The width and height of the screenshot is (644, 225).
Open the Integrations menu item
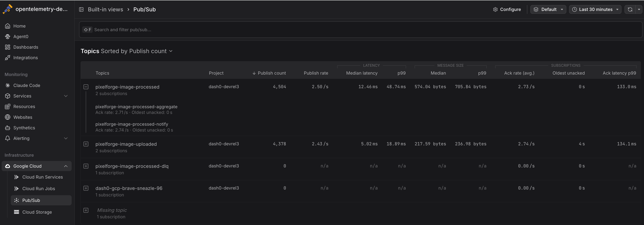coord(37,58)
